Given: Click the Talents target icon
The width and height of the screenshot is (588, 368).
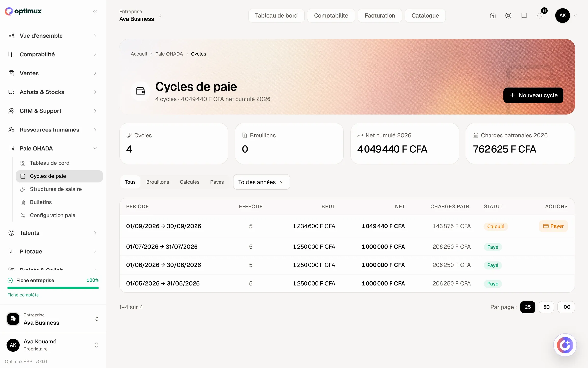Looking at the screenshot, I should [x=11, y=233].
